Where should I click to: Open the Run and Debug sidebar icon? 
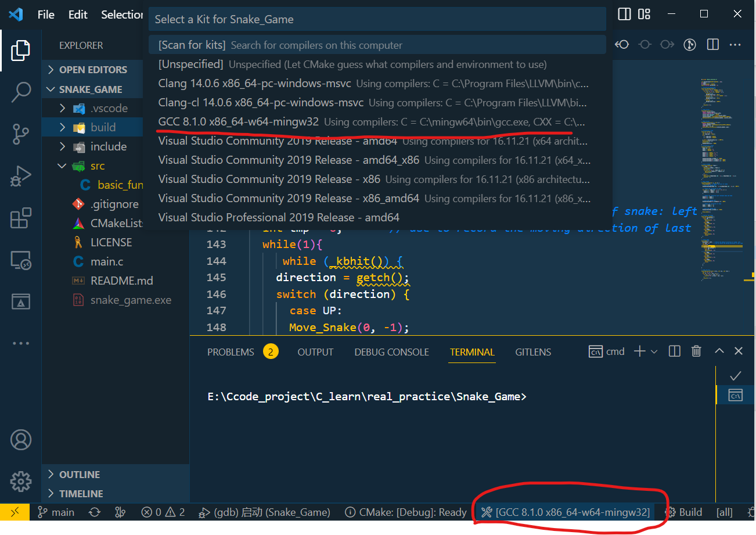[x=20, y=176]
